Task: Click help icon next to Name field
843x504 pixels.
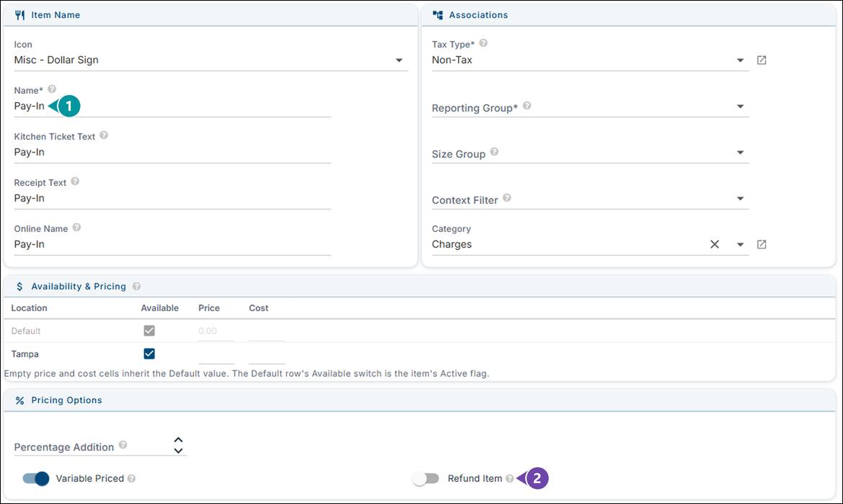Action: point(52,89)
